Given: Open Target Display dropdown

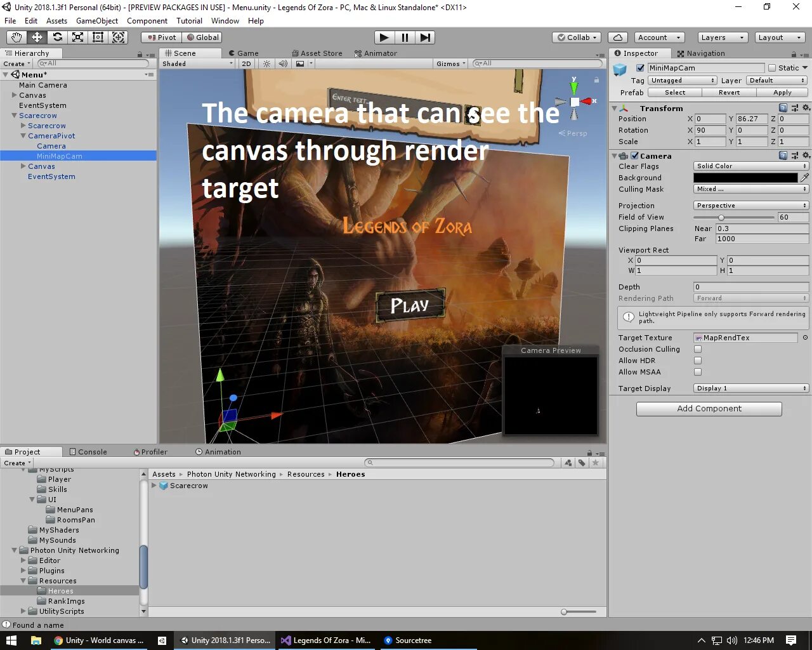Looking at the screenshot, I should (751, 388).
